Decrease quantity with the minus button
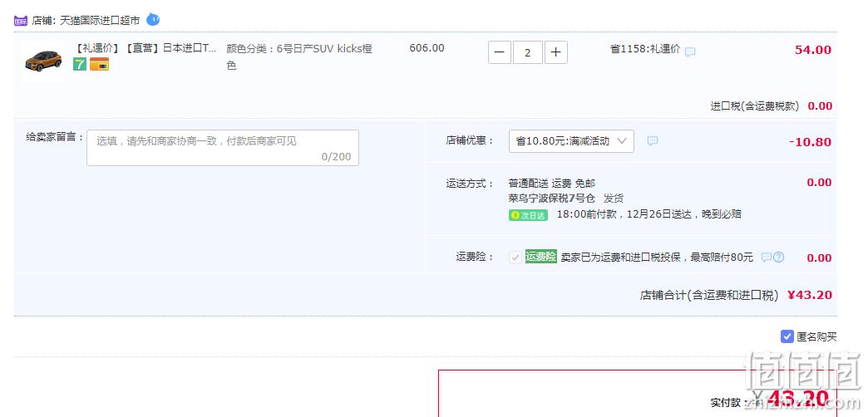Viewport: 868px width, 417px height. click(500, 52)
